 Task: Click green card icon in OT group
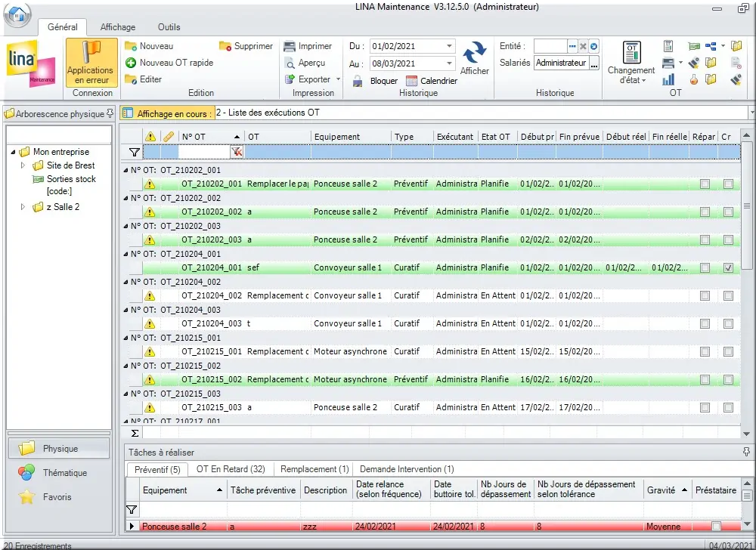tap(694, 46)
